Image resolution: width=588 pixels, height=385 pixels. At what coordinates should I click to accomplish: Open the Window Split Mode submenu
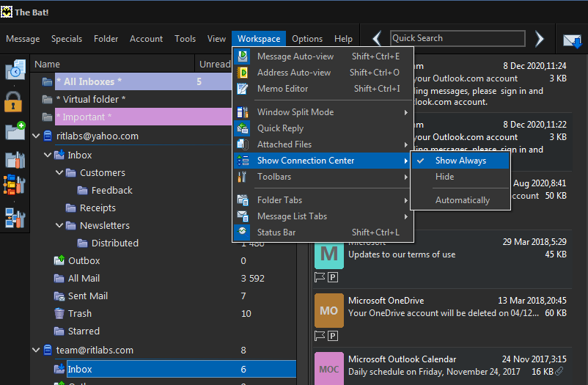(x=323, y=112)
